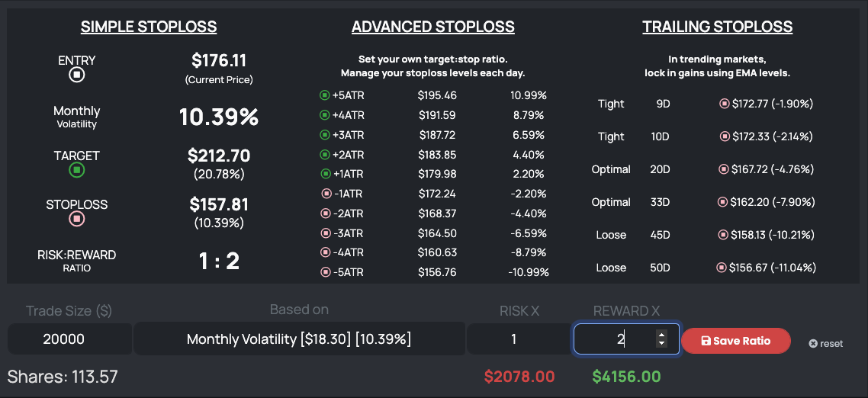The width and height of the screenshot is (868, 398).
Task: Click the Save Ratio button
Action: 735,341
